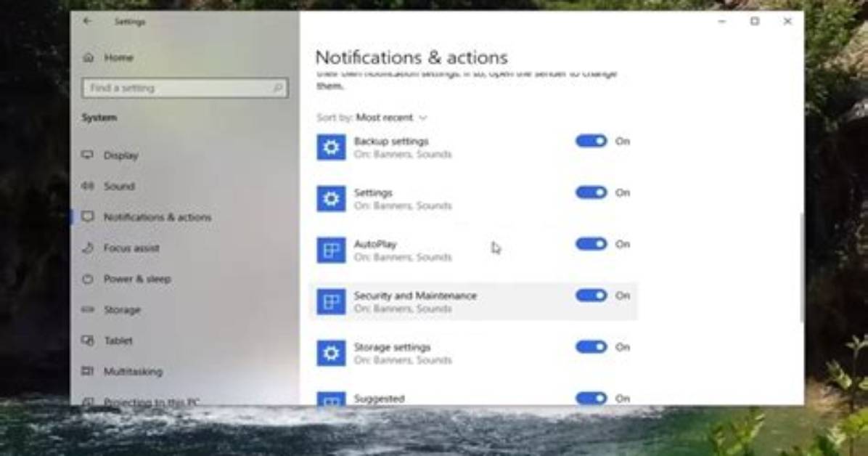Viewport: 868px width, 456px height.
Task: Open the Suggested app icon
Action: 331,399
